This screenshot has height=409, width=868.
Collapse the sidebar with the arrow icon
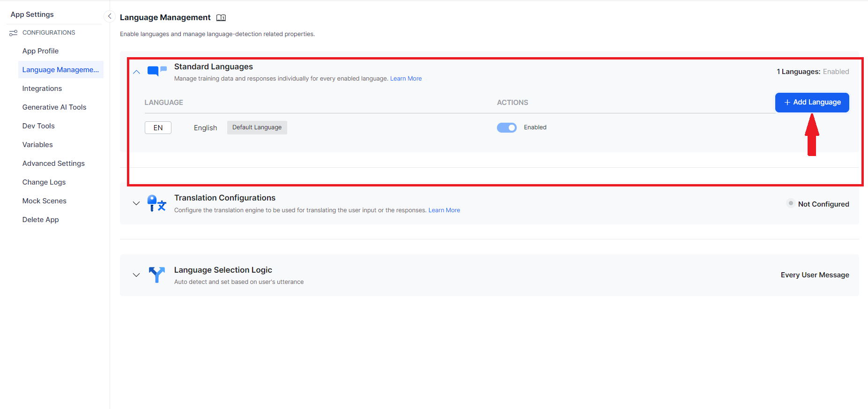pyautogui.click(x=109, y=16)
